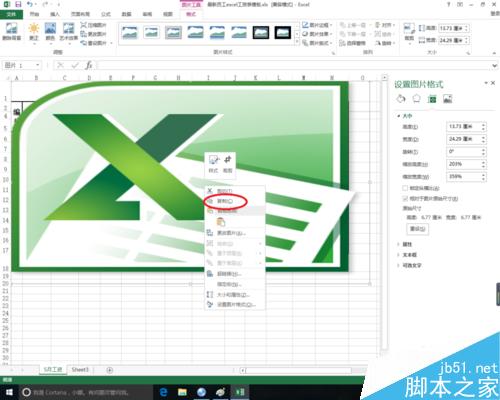Open the Rotate dropdown in Arrange group
Viewport: 500px width, 400px height.
[x=385, y=43]
